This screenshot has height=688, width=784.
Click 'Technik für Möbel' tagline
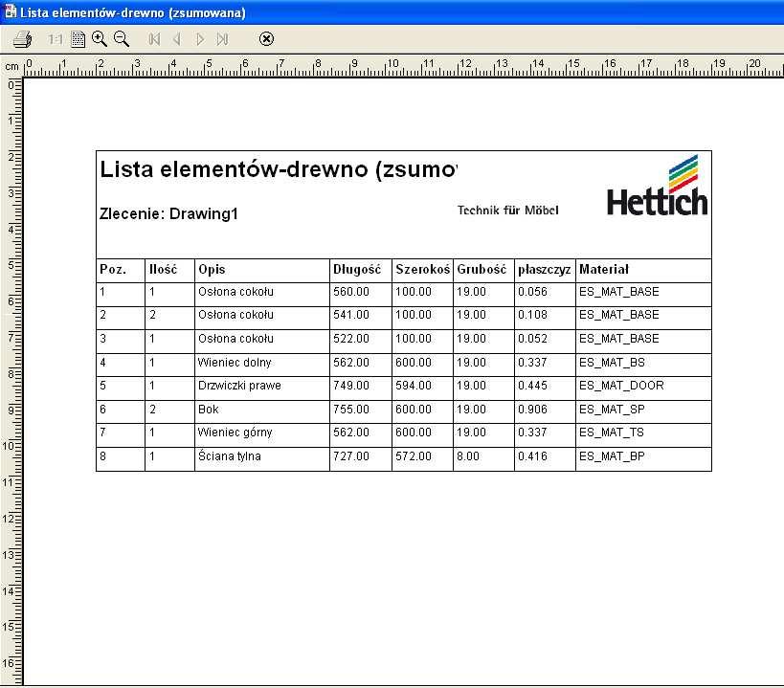coord(508,210)
